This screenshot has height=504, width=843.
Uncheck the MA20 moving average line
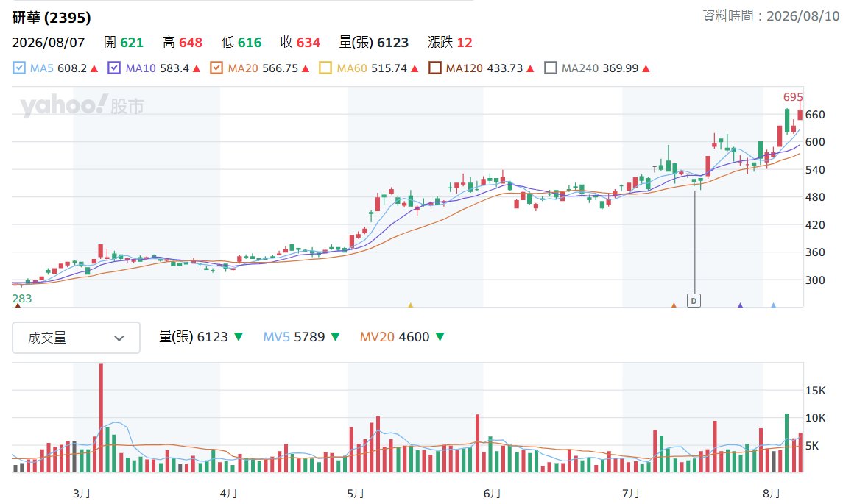(x=216, y=68)
